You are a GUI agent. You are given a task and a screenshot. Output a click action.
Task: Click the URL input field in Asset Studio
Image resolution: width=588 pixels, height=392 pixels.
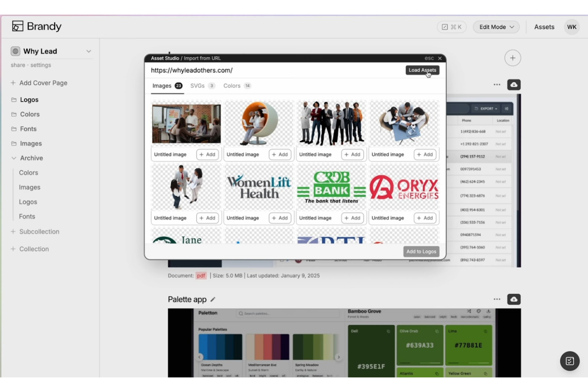276,70
